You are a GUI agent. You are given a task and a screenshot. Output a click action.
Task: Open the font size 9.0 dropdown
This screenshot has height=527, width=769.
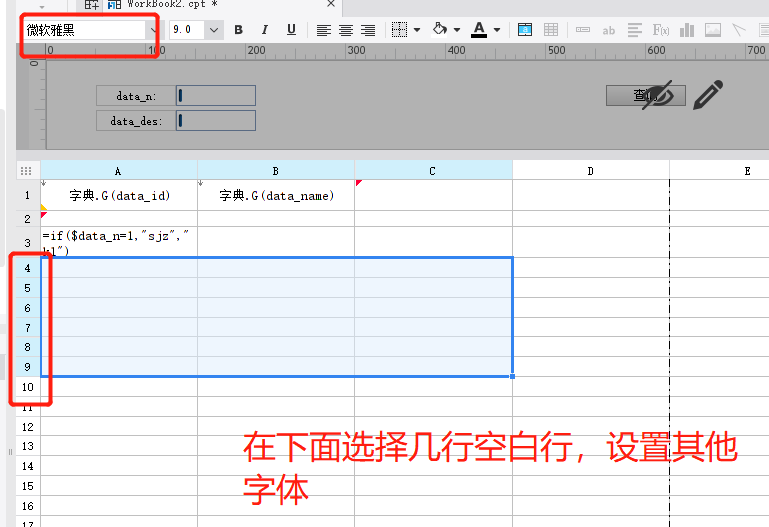coord(214,30)
